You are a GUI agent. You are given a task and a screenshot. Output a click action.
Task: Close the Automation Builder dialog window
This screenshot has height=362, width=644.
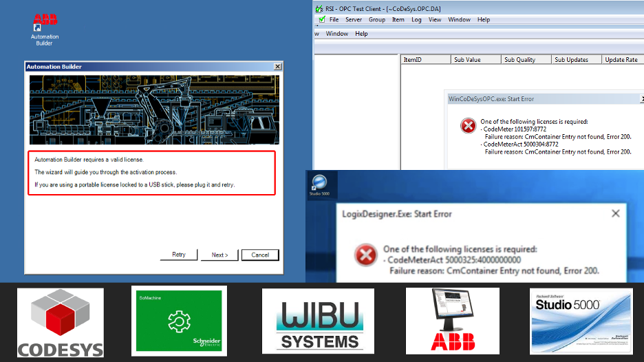click(x=278, y=67)
